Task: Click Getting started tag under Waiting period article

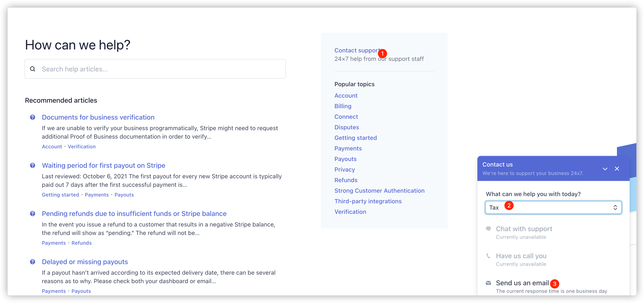Action: [x=60, y=195]
